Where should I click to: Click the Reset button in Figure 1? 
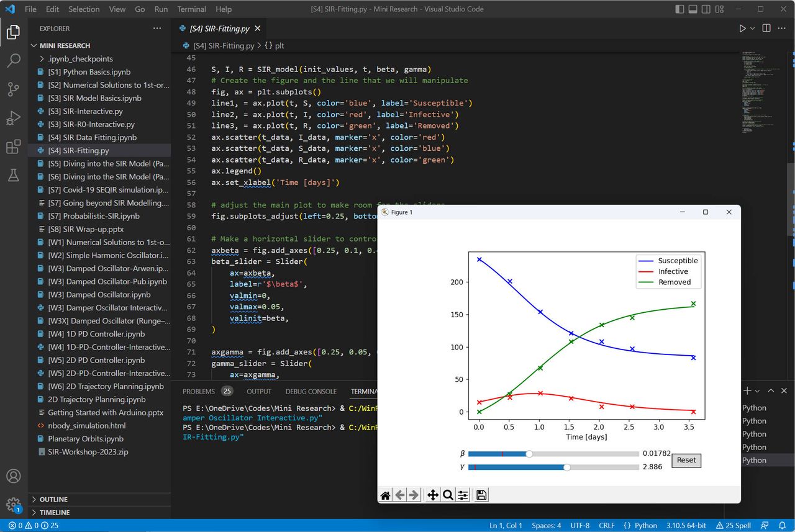[686, 460]
